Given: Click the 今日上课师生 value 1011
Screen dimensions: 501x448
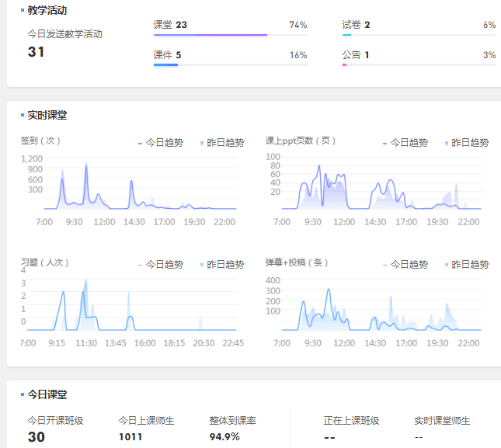Looking at the screenshot, I should [x=130, y=437].
